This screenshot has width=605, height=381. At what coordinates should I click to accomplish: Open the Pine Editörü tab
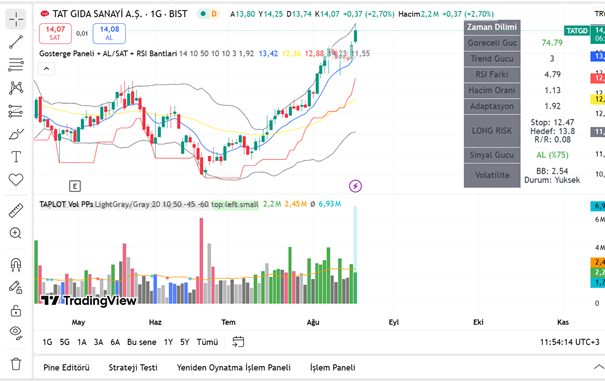66,367
